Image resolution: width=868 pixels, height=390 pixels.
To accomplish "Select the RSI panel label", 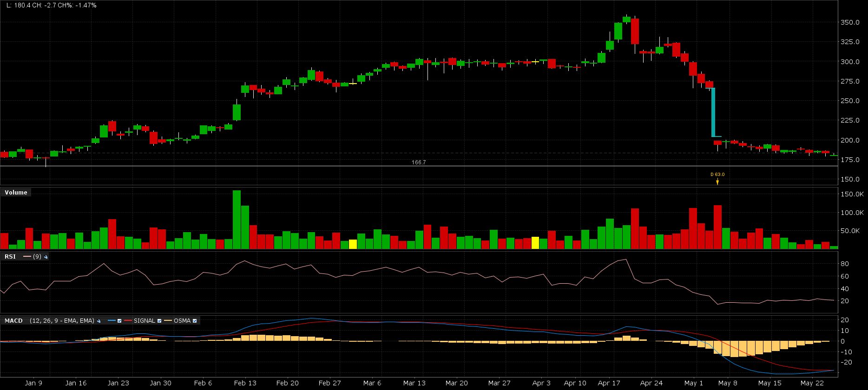I will coord(10,257).
